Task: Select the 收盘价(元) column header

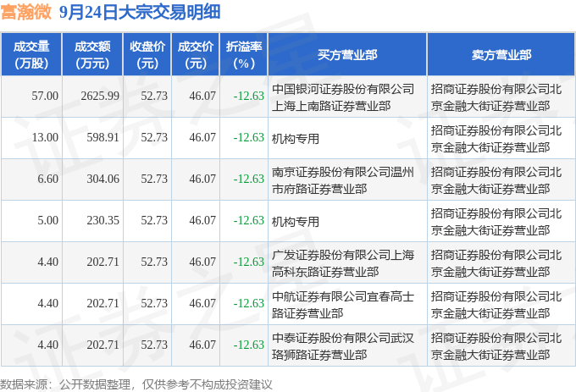Action: point(147,55)
